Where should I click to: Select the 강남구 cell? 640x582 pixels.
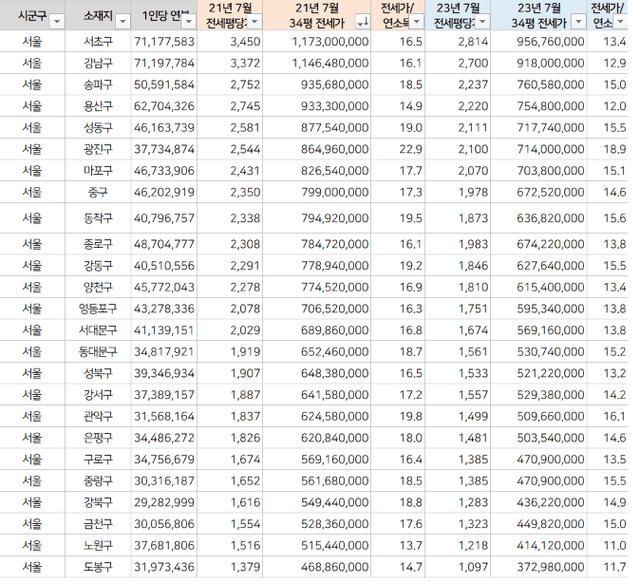[x=98, y=63]
